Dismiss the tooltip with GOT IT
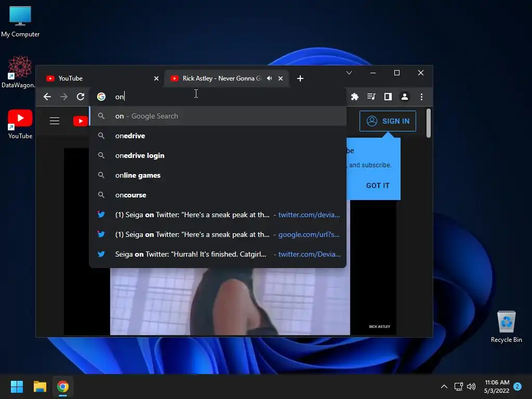Viewport: 532px width, 399px height. click(x=378, y=185)
